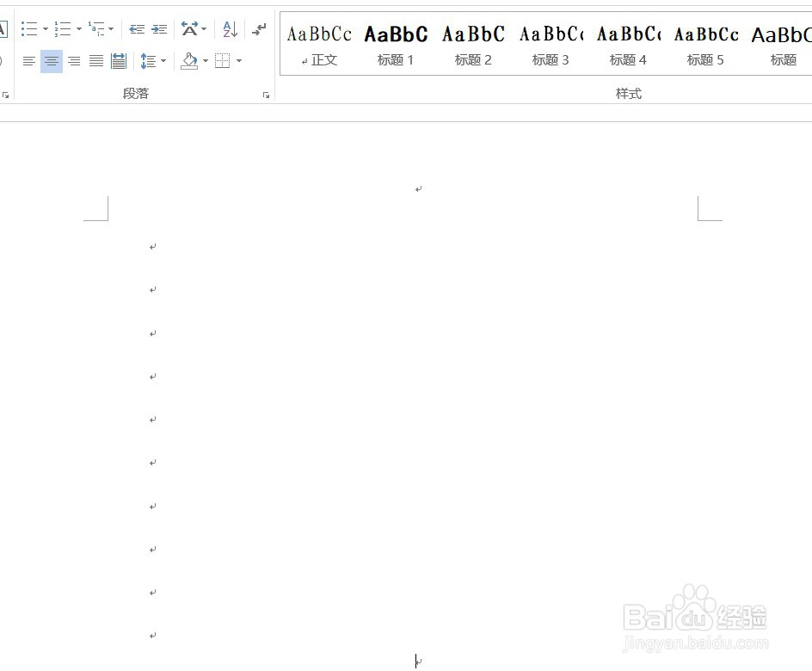Viewport: 812px width, 671px height.
Task: Expand borders dropdown arrow
Action: tap(239, 61)
